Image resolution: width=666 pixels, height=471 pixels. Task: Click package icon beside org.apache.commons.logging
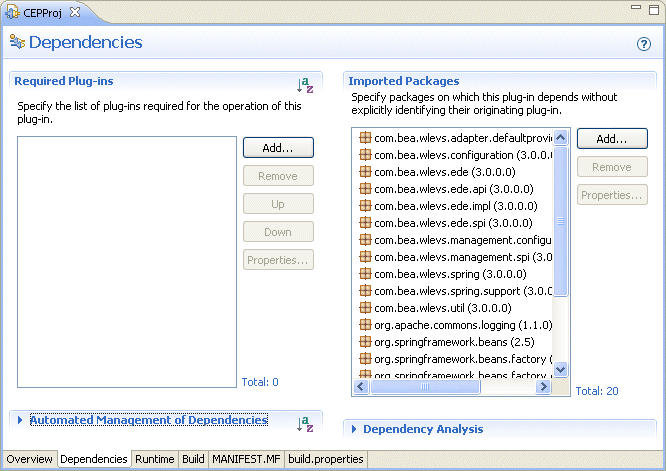(365, 324)
